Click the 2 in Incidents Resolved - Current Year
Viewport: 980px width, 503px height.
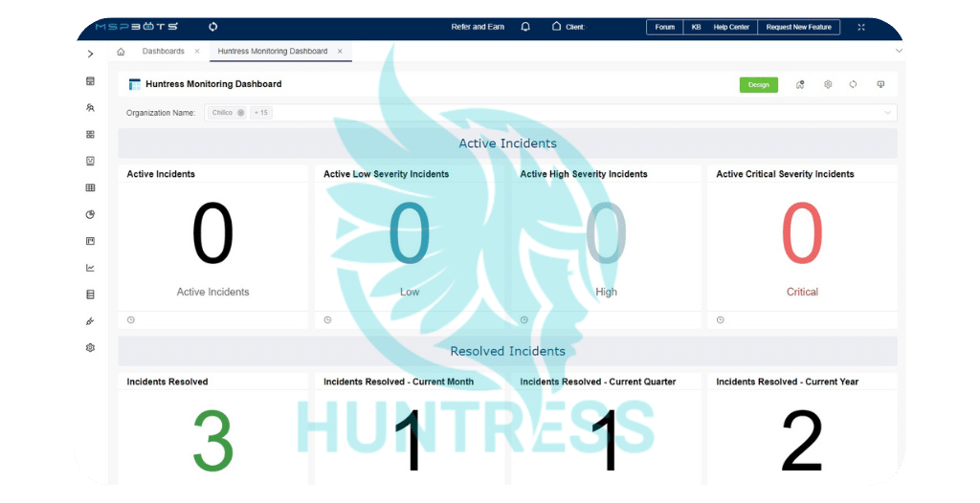pyautogui.click(x=802, y=441)
